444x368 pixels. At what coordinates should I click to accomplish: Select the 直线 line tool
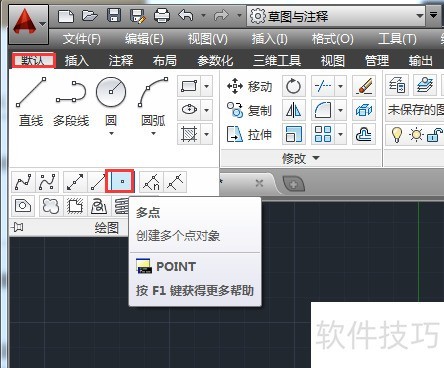31,102
